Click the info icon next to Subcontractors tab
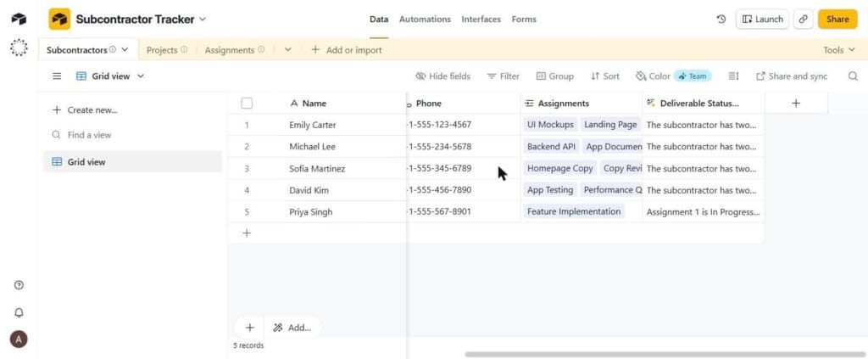This screenshot has width=868, height=359. tap(113, 50)
